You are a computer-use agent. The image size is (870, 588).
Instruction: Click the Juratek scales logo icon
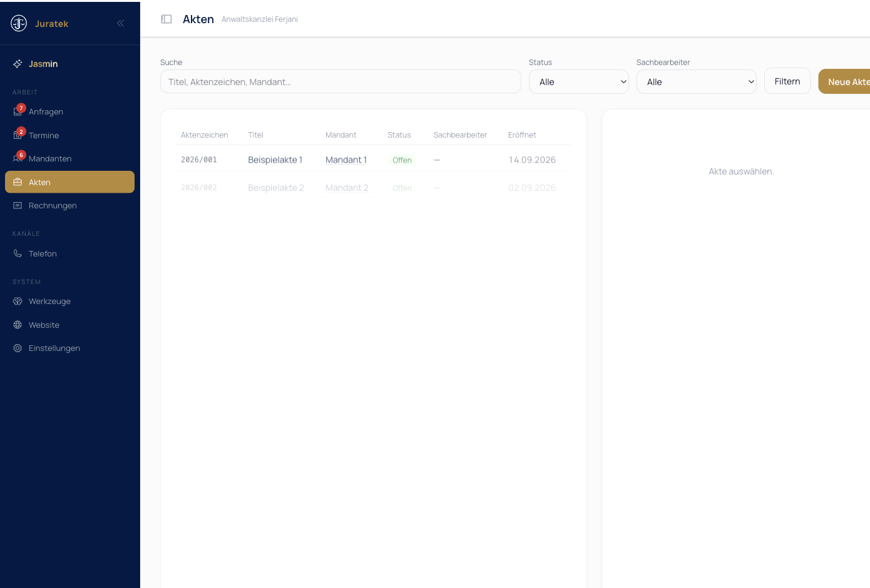19,23
